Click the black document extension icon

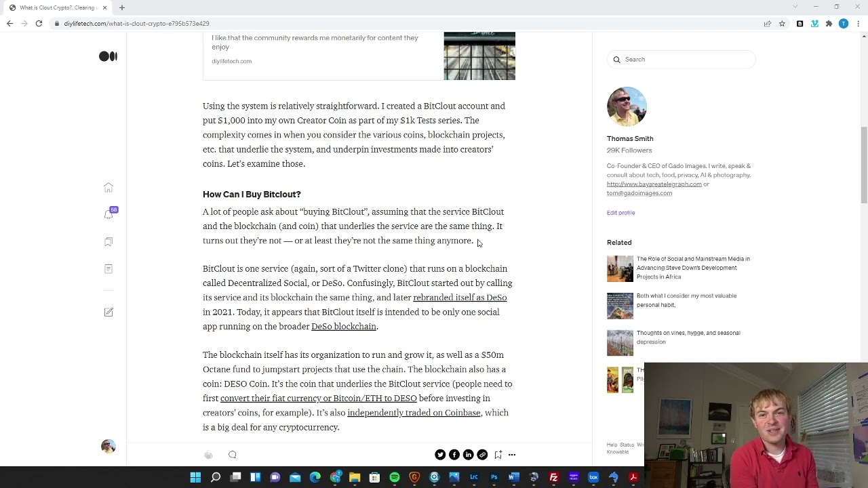(x=800, y=24)
